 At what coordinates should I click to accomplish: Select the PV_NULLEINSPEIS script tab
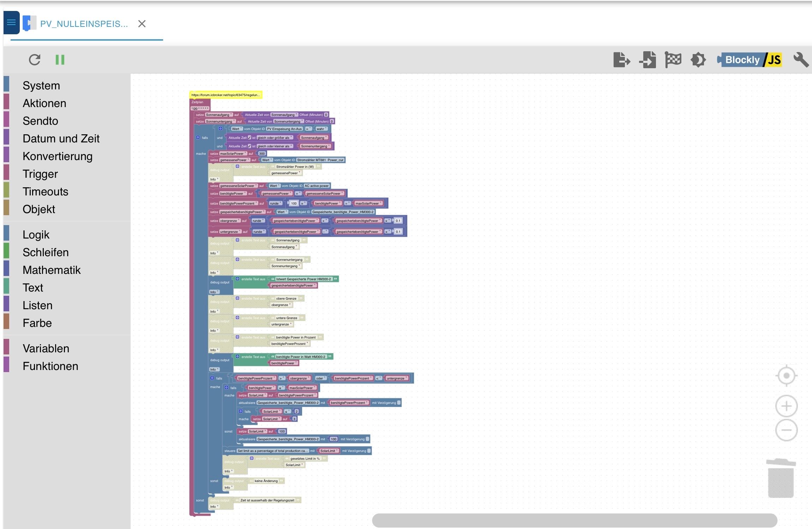pyautogui.click(x=84, y=24)
